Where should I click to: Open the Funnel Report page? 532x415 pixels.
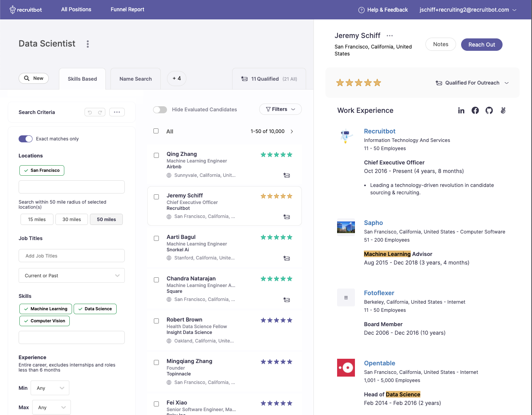pos(127,9)
